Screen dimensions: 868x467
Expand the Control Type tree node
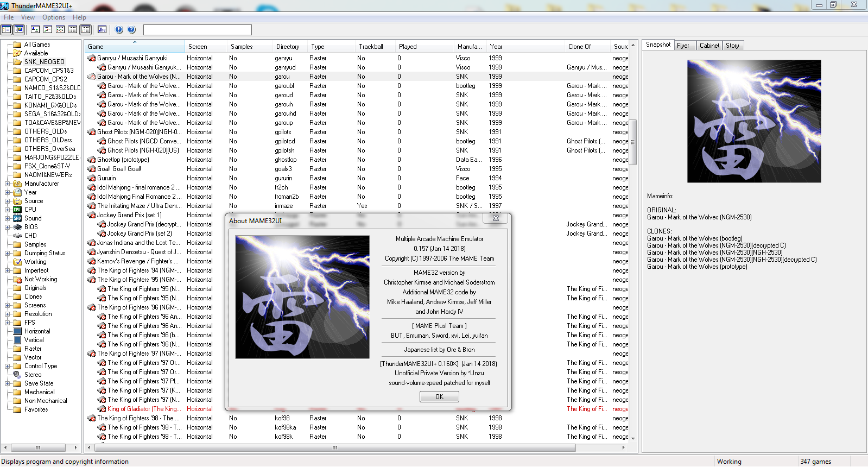(x=8, y=366)
